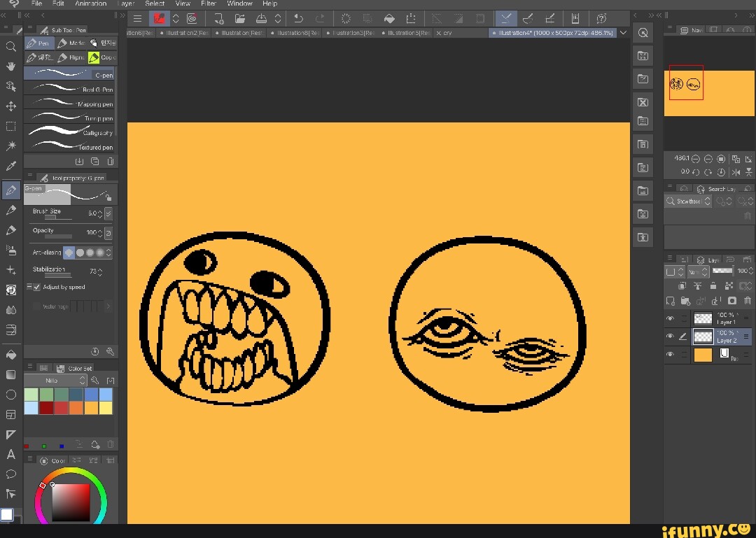The height and width of the screenshot is (538, 756).
Task: Toggle the Adjust by speed checkbox
Action: tap(36, 287)
